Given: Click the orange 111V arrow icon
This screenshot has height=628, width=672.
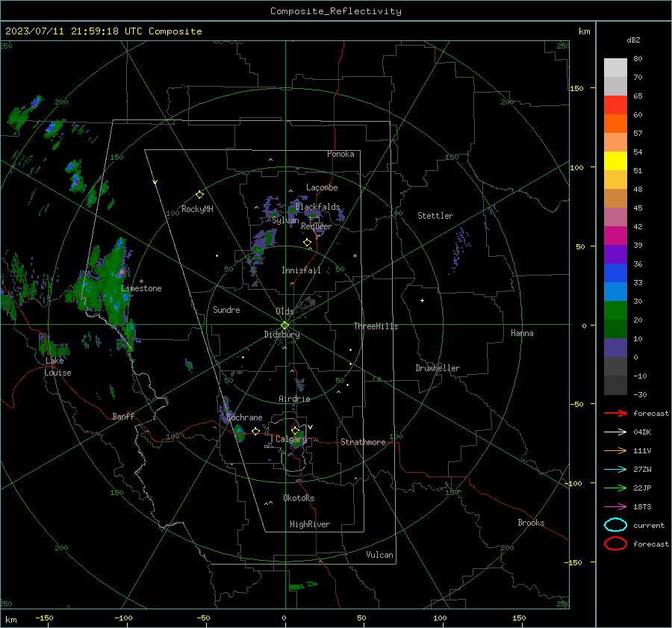Looking at the screenshot, I should pos(615,450).
